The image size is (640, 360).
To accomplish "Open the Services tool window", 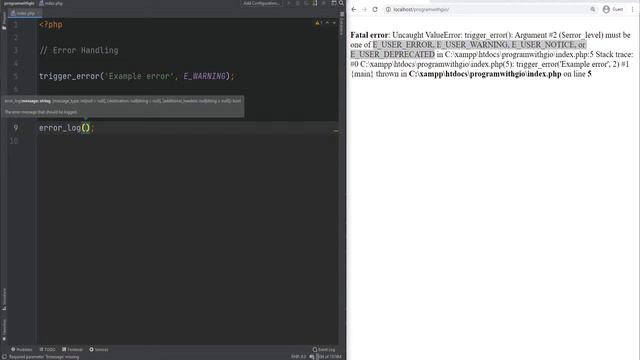I will click(x=99, y=349).
